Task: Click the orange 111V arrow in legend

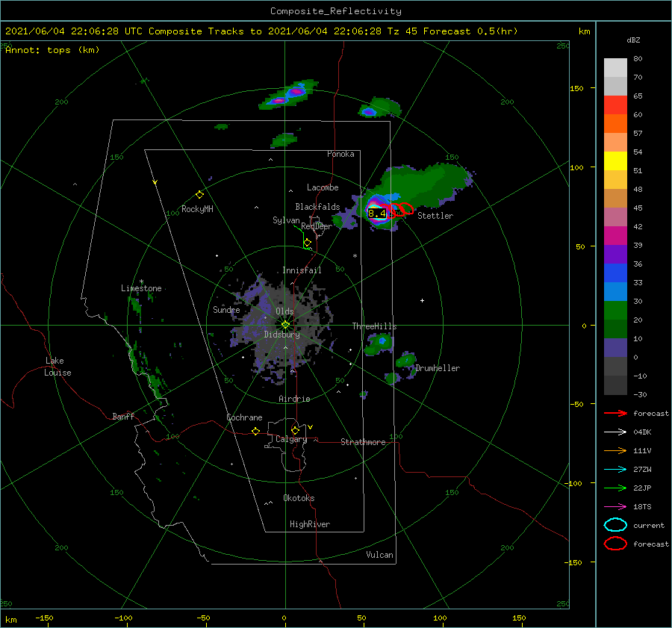Action: [x=615, y=450]
